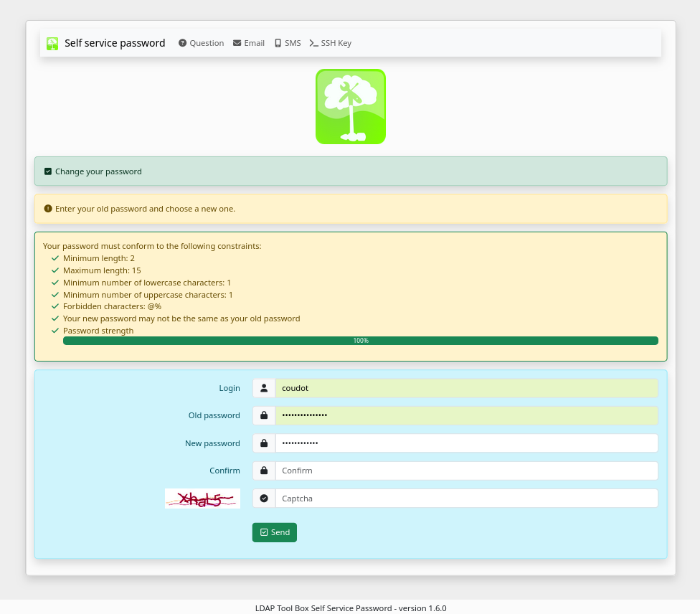Click the check-circle icon beside Captcha field
The height and width of the screenshot is (614, 700).
(x=264, y=499)
